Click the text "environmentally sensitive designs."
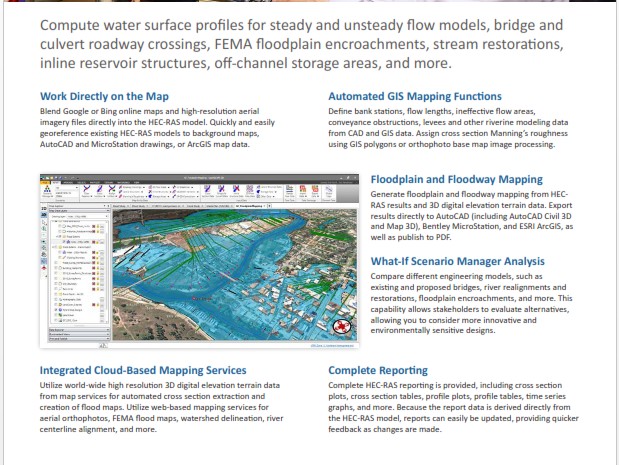This screenshot has width=619, height=465. (x=433, y=330)
